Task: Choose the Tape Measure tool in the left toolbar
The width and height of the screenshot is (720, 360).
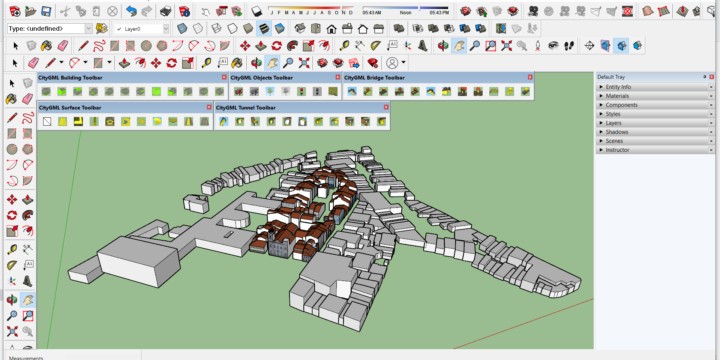Action: coord(12,249)
